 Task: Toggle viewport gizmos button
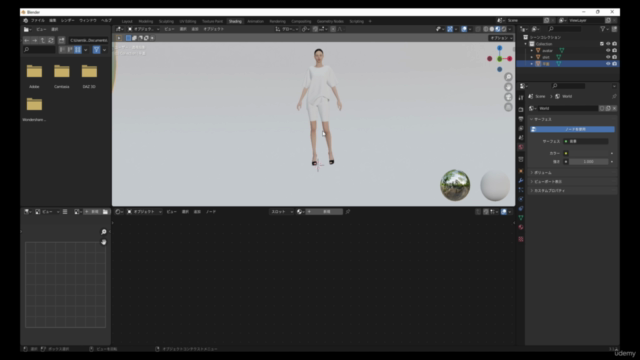[x=450, y=29]
